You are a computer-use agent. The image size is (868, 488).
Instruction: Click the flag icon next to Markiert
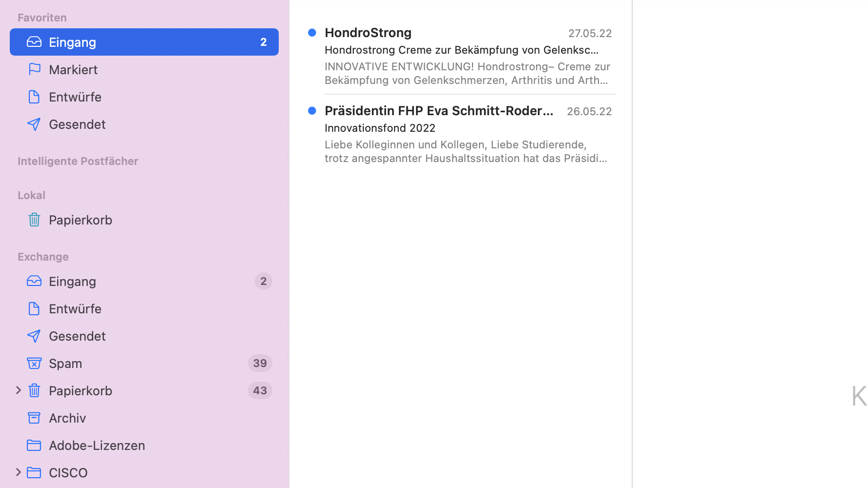[34, 69]
